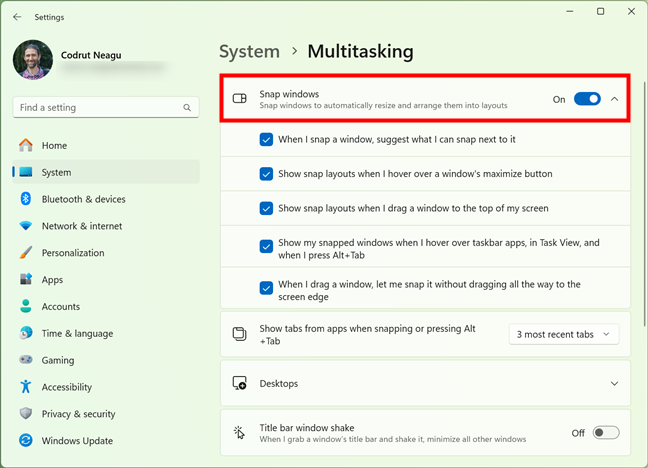Open Home settings page
Image resolution: width=648 pixels, height=468 pixels.
point(106,145)
